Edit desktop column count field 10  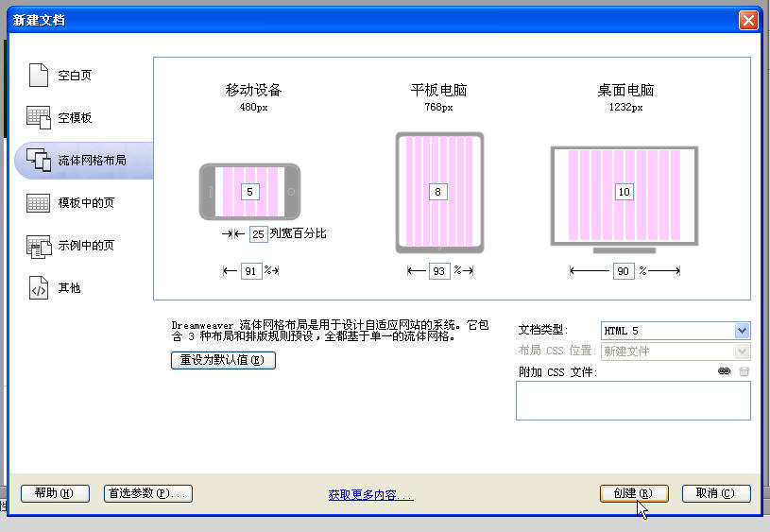pos(624,192)
